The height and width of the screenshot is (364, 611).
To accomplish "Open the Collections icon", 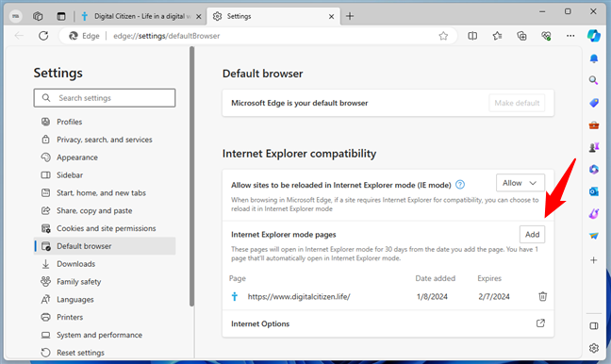I will 521,36.
